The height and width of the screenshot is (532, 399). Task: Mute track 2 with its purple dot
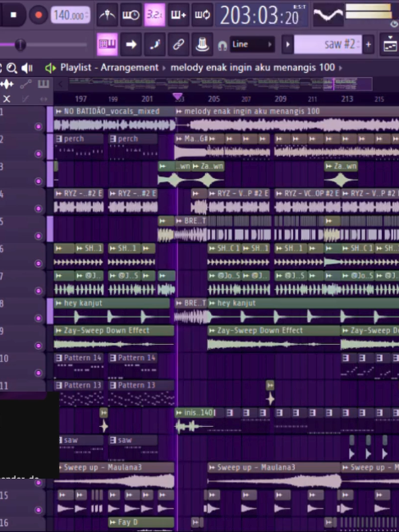[39, 154]
